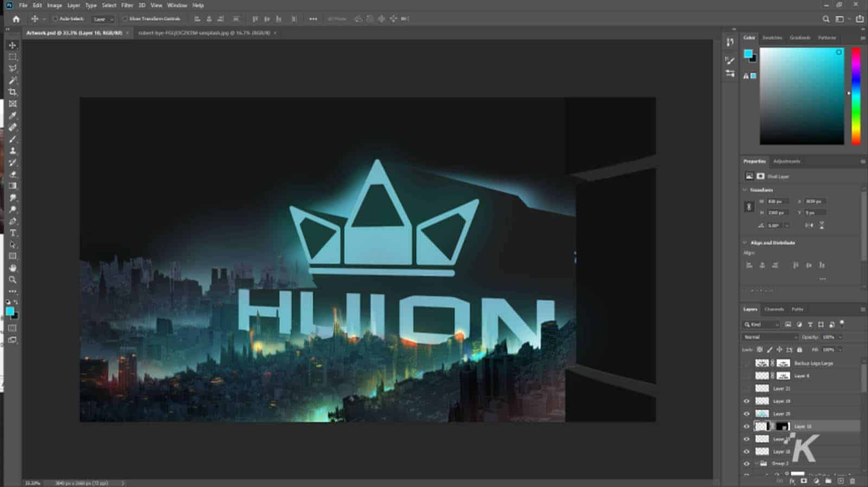Screen dimensions: 868x487
Task: Click the rainbow hue slider strip
Action: (x=856, y=96)
